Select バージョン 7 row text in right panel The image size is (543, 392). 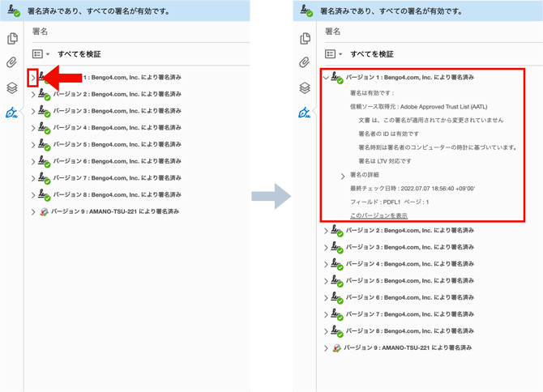[x=410, y=314]
